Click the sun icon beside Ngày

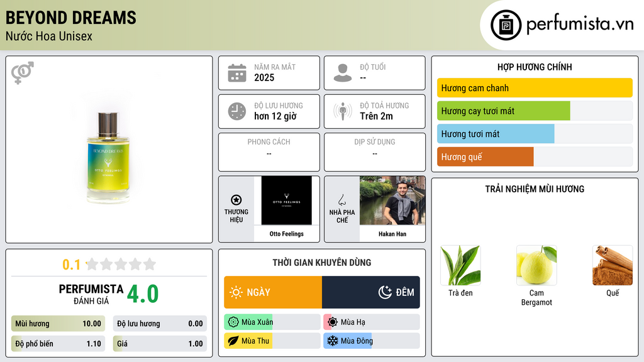click(x=236, y=292)
